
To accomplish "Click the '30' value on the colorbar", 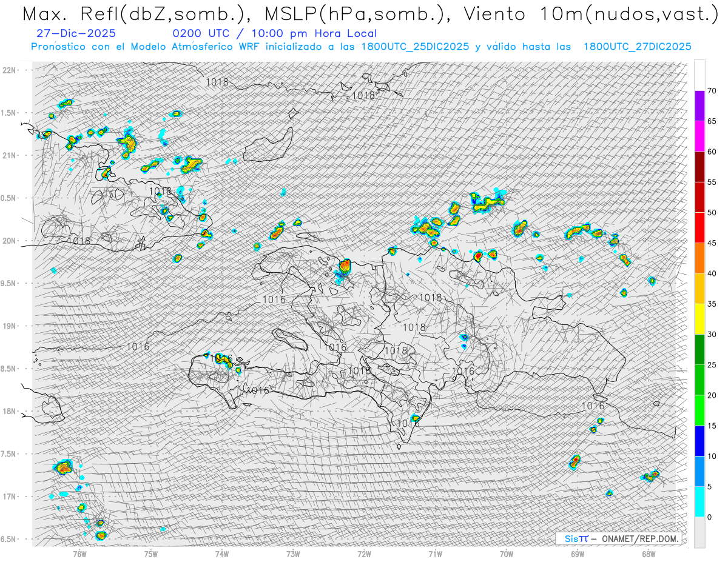I will coord(712,335).
